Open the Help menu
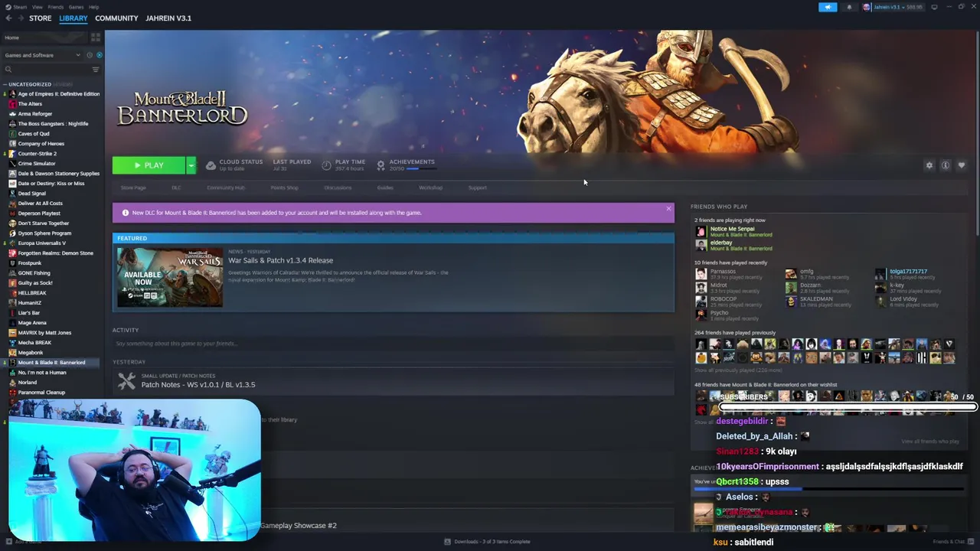 pos(93,7)
